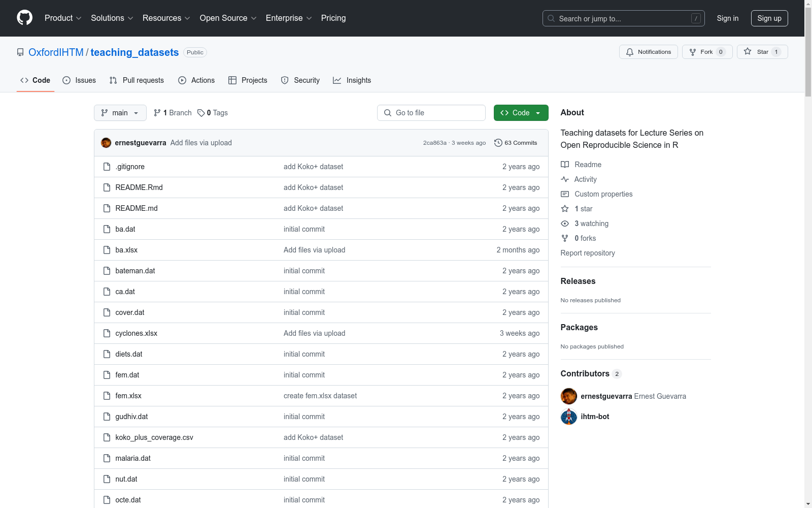Screen dimensions: 812x508
Task: Open ba.xlsx file
Action: coord(126,250)
